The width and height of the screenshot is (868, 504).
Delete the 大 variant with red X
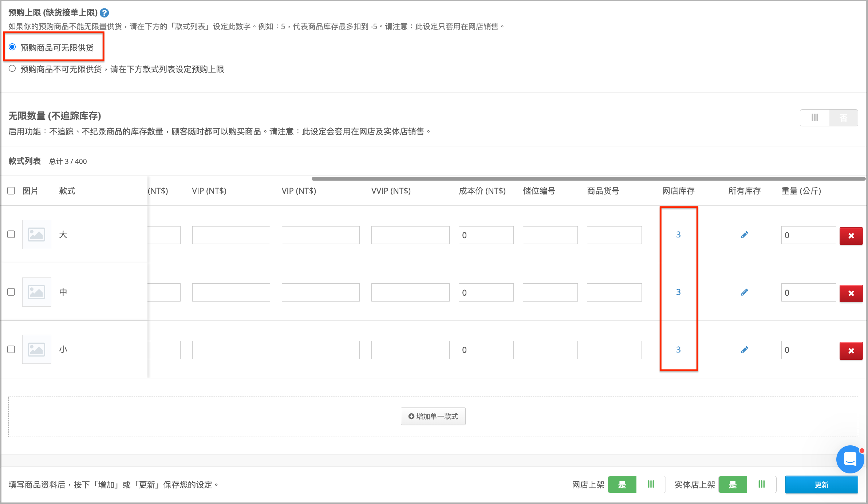tap(851, 236)
